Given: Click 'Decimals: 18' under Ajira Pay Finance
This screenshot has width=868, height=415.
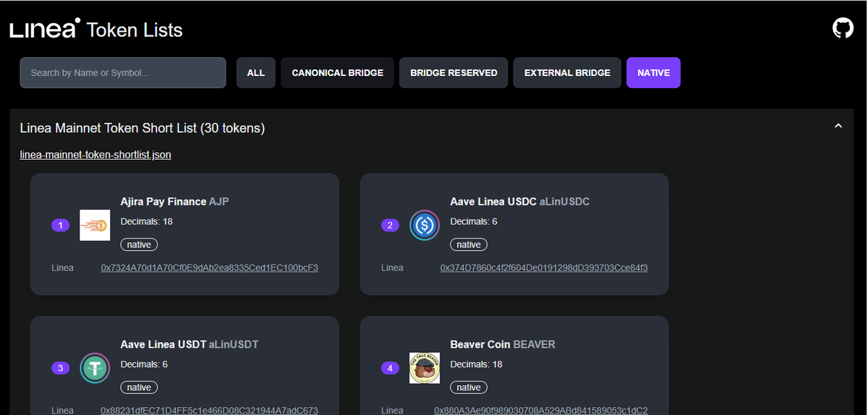Looking at the screenshot, I should (x=146, y=221).
